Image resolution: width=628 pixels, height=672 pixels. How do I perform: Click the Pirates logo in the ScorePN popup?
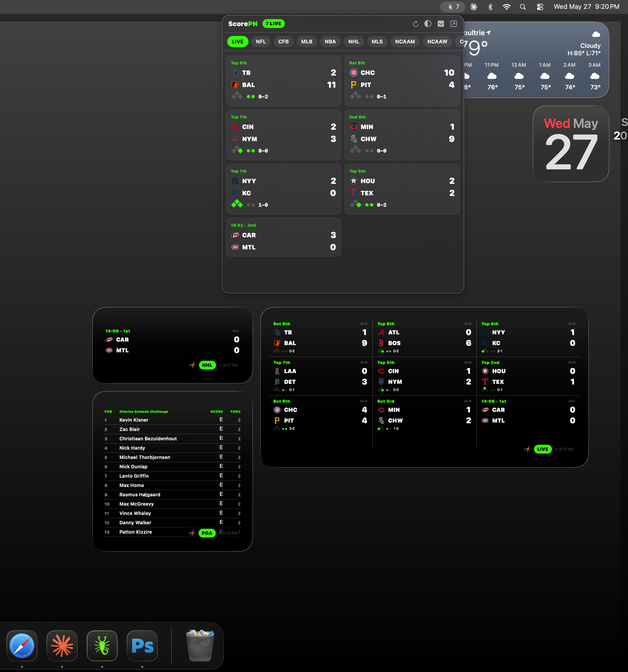click(x=354, y=85)
